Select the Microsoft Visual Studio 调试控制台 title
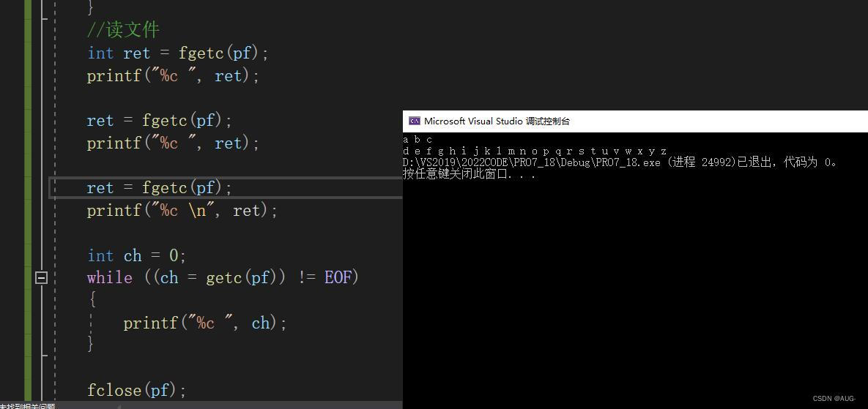Viewport: 868px width, 409px height. tap(497, 121)
